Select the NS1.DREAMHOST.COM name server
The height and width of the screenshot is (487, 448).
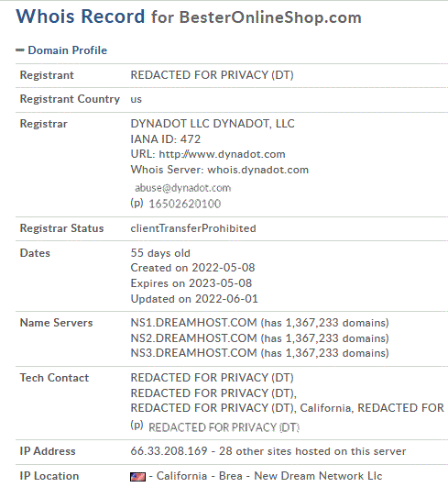[x=193, y=323]
